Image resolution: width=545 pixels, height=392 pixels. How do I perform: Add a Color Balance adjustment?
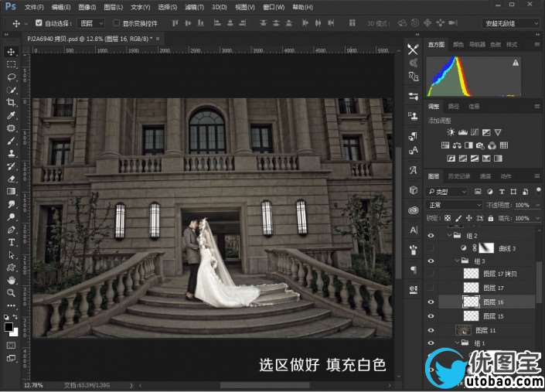click(457, 145)
